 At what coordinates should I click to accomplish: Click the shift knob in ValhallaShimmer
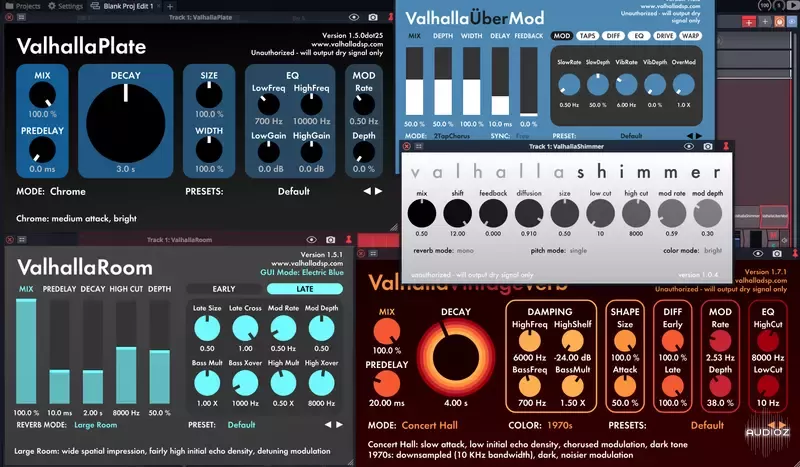click(x=457, y=213)
